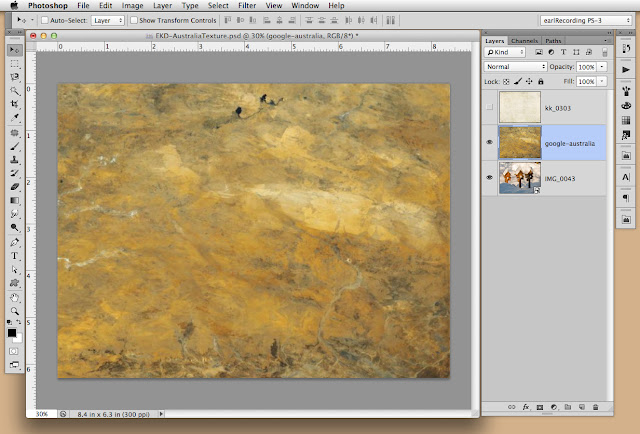The image size is (640, 434).
Task: Change the screen mode icon
Action: click(13, 365)
